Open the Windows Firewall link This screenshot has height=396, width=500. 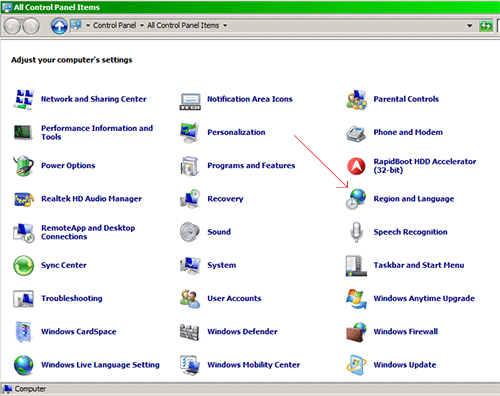coord(406,332)
